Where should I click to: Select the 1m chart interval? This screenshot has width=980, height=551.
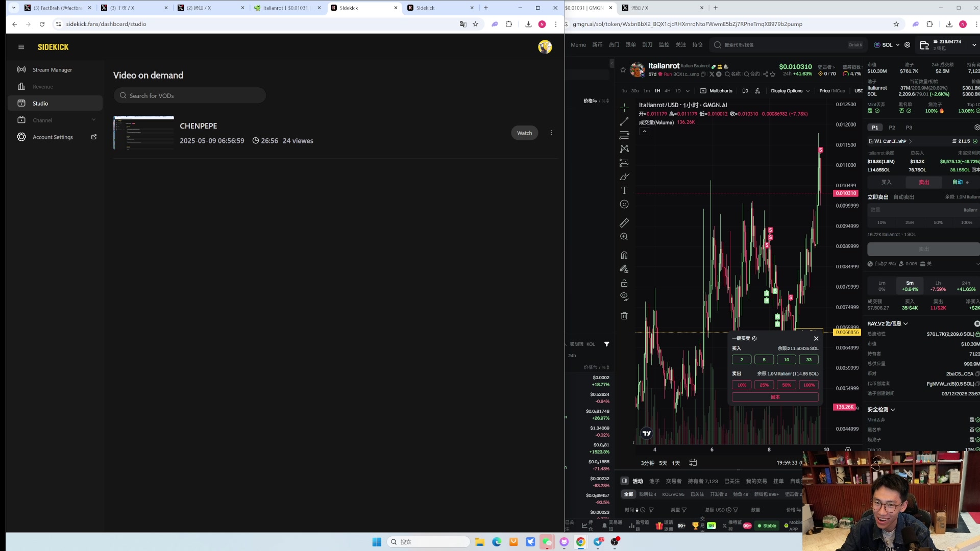(x=647, y=91)
